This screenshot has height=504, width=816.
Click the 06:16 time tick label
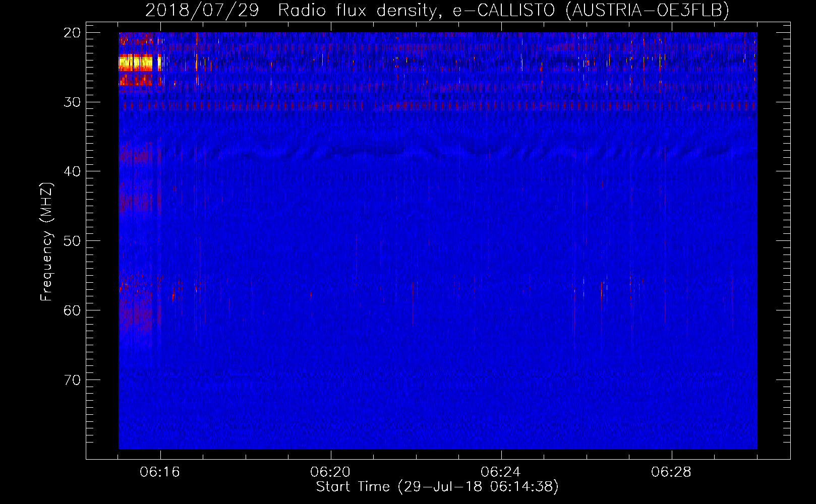pyautogui.click(x=160, y=472)
